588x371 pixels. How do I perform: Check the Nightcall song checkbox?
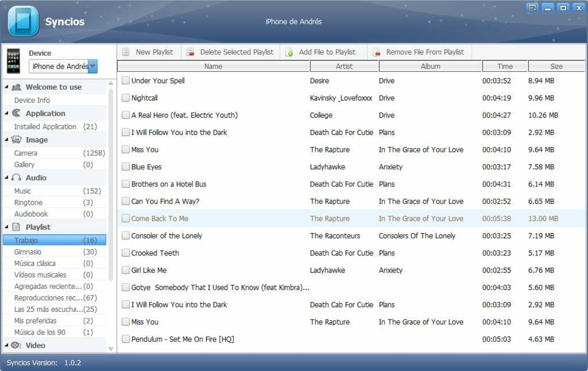pos(126,98)
